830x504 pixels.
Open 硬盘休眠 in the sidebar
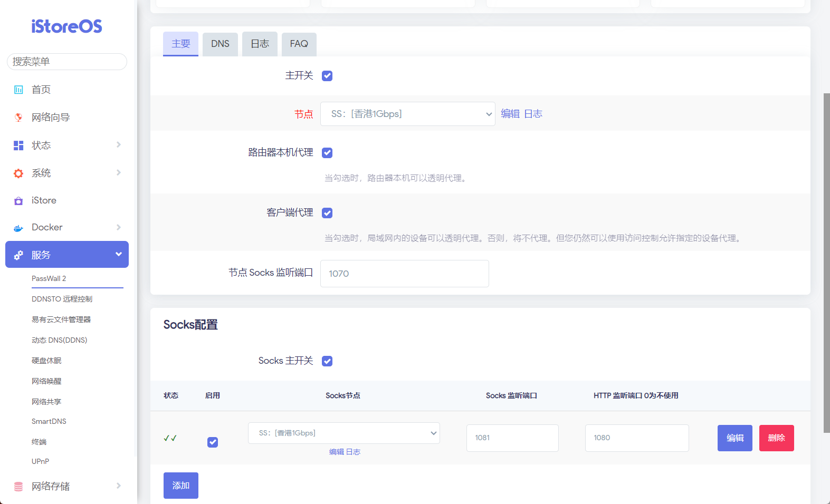pyautogui.click(x=46, y=361)
